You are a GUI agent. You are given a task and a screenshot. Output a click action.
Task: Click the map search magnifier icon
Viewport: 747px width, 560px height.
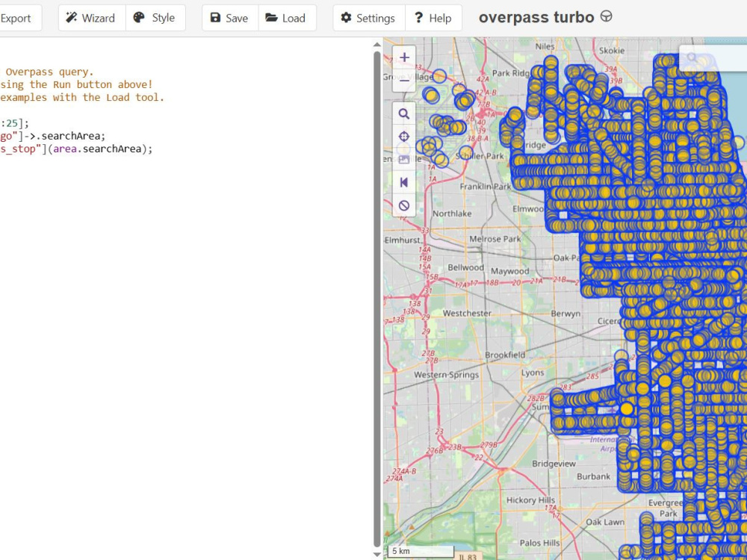[x=692, y=58]
